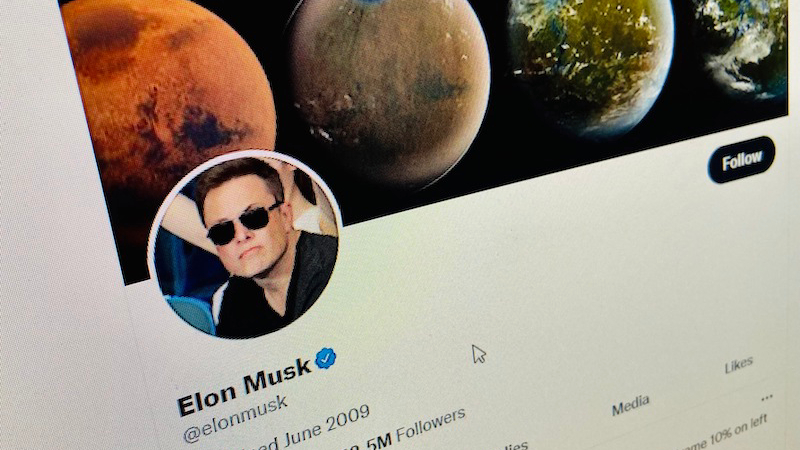800x450 pixels.
Task: Click the second brownish planet in banner
Action: 388,87
